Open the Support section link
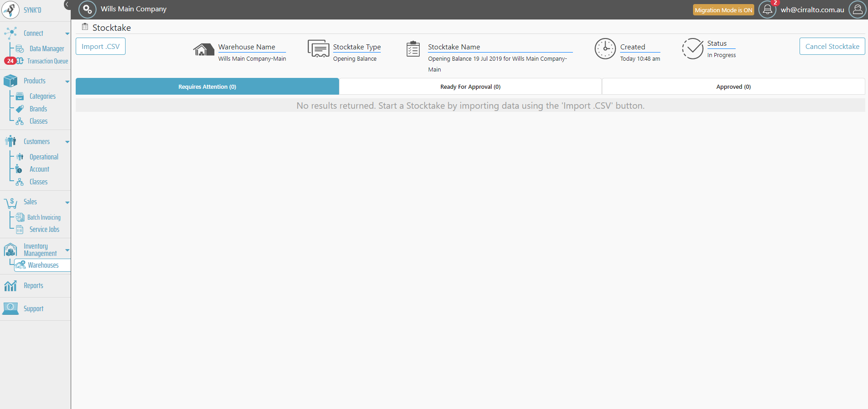Screen dimensions: 868x409 (x=34, y=309)
